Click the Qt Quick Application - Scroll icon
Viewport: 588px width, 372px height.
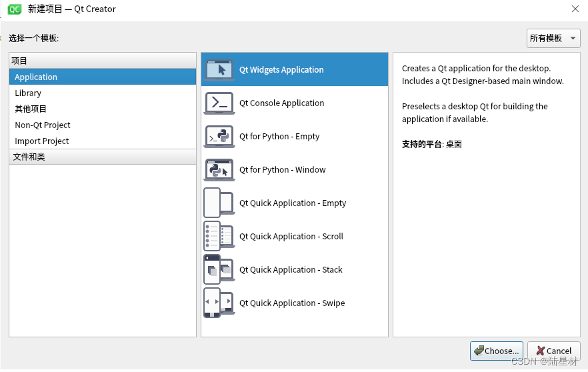219,236
